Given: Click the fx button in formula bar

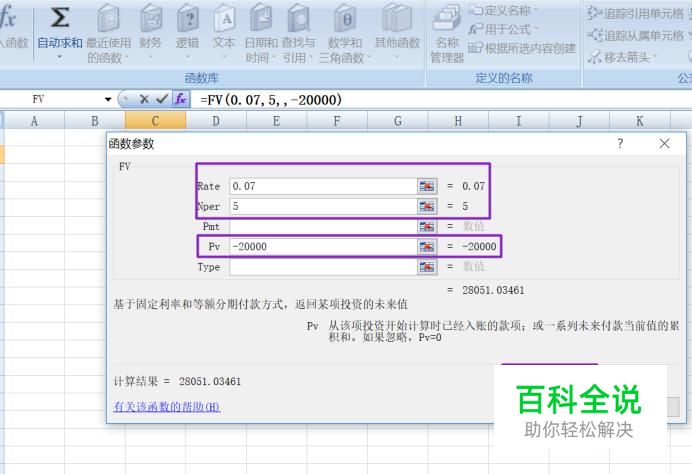Looking at the screenshot, I should pos(181,99).
